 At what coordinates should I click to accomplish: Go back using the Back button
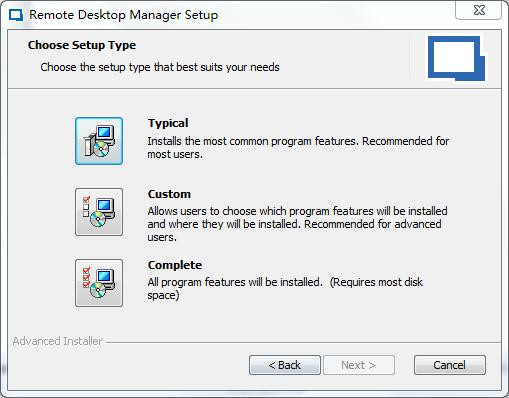[285, 365]
